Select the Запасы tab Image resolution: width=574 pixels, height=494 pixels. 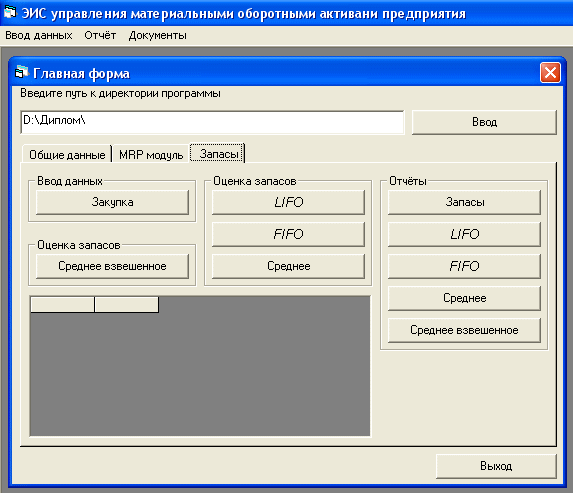coord(218,153)
